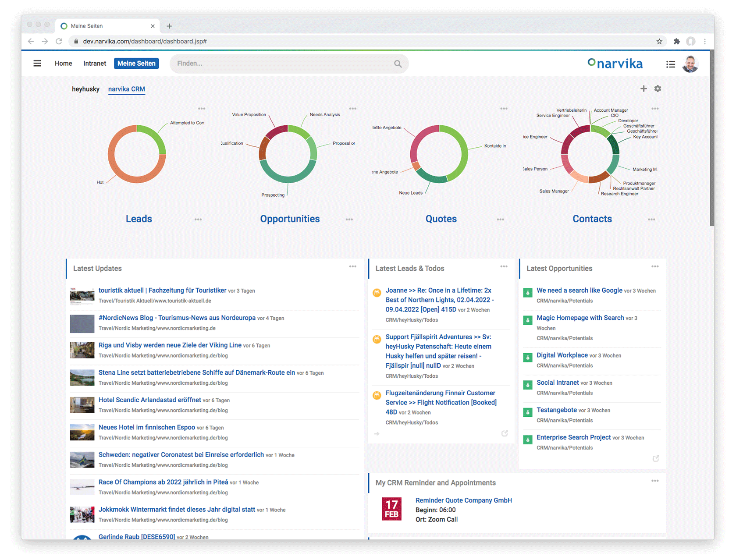Open options menu above Contacts chart
743x560 pixels.
655,109
